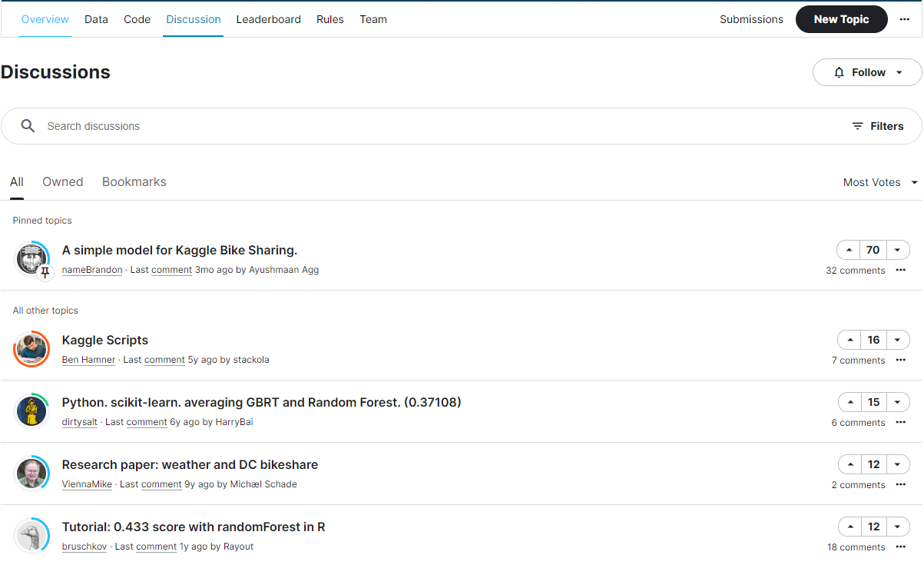Screen dimensions: 924x565
Task: Downvote 'Research paper: weather and DC bikeshare'
Action: click(898, 464)
